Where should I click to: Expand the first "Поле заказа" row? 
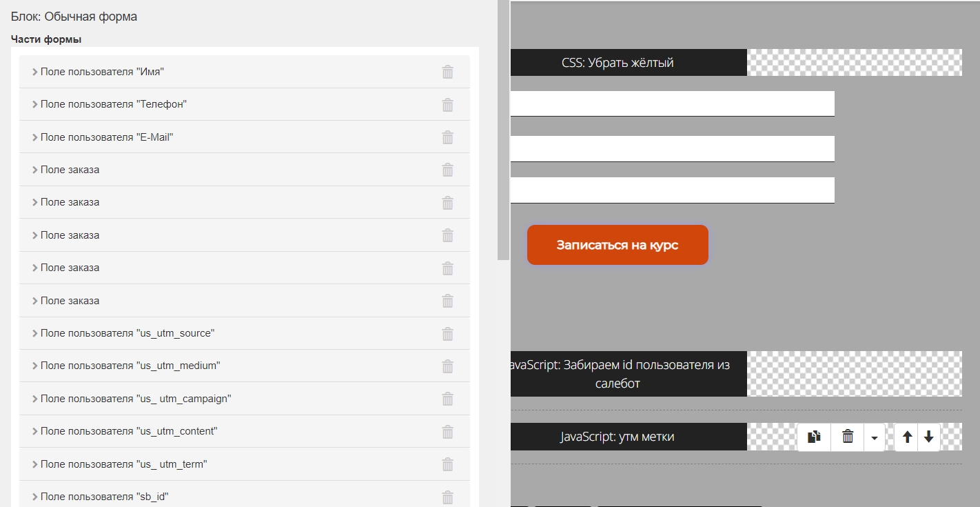tap(70, 170)
